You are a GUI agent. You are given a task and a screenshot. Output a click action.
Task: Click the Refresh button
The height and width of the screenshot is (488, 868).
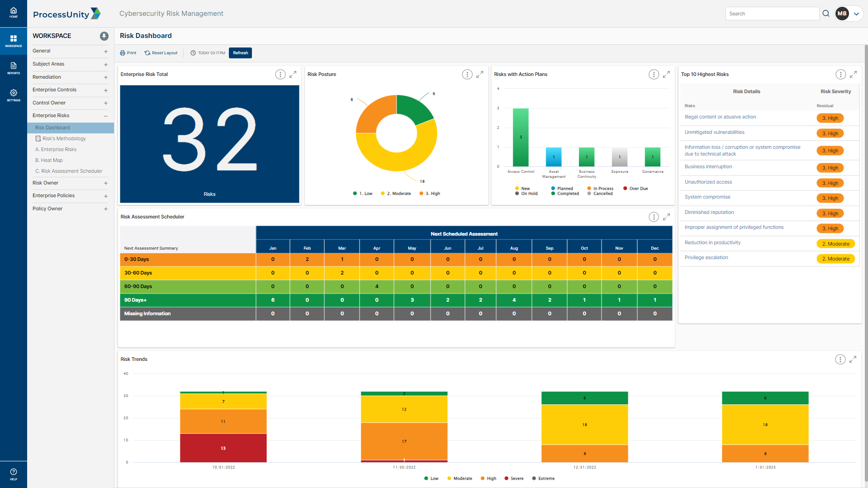[240, 53]
